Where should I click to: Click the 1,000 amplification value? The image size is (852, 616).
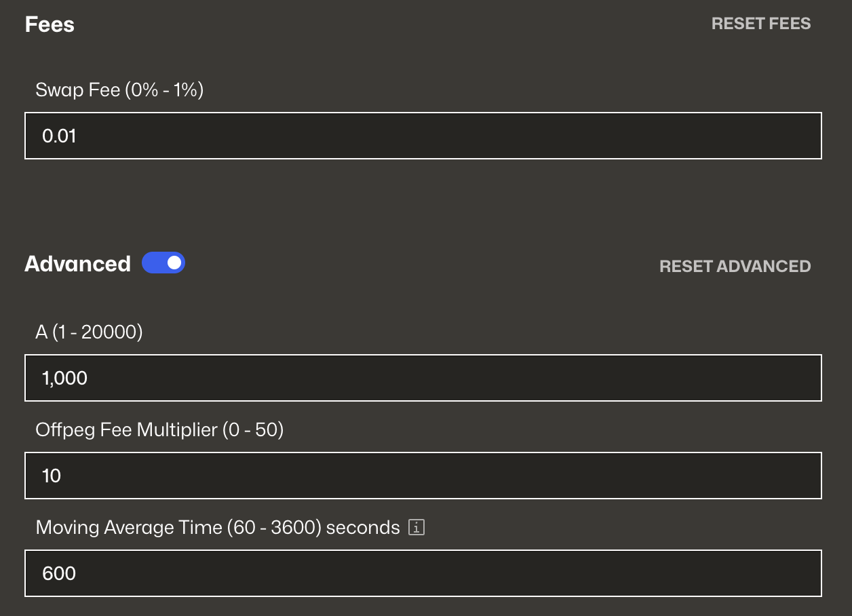pyautogui.click(x=64, y=378)
